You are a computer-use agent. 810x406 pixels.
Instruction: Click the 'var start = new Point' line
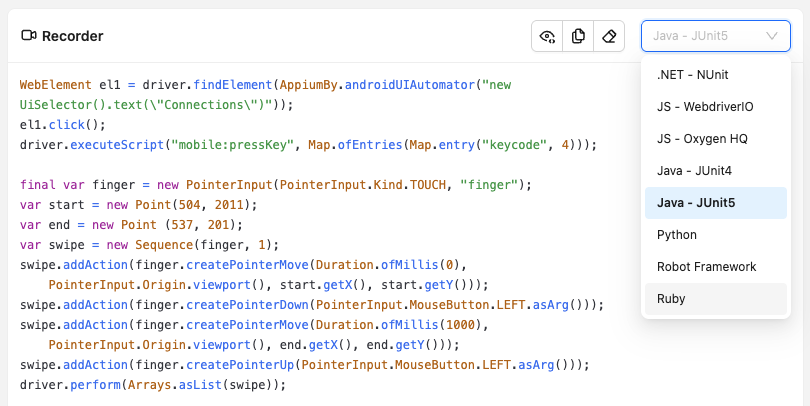[138, 205]
